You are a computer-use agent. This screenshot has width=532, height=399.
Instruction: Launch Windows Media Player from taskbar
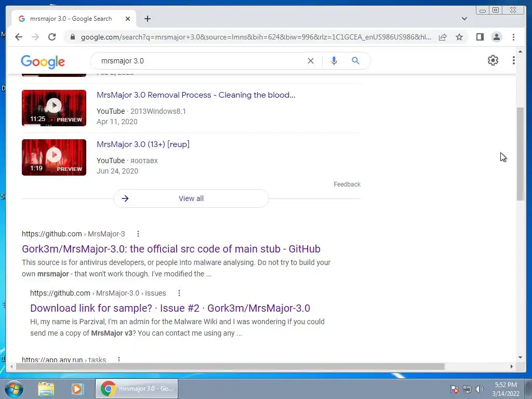coord(77,389)
